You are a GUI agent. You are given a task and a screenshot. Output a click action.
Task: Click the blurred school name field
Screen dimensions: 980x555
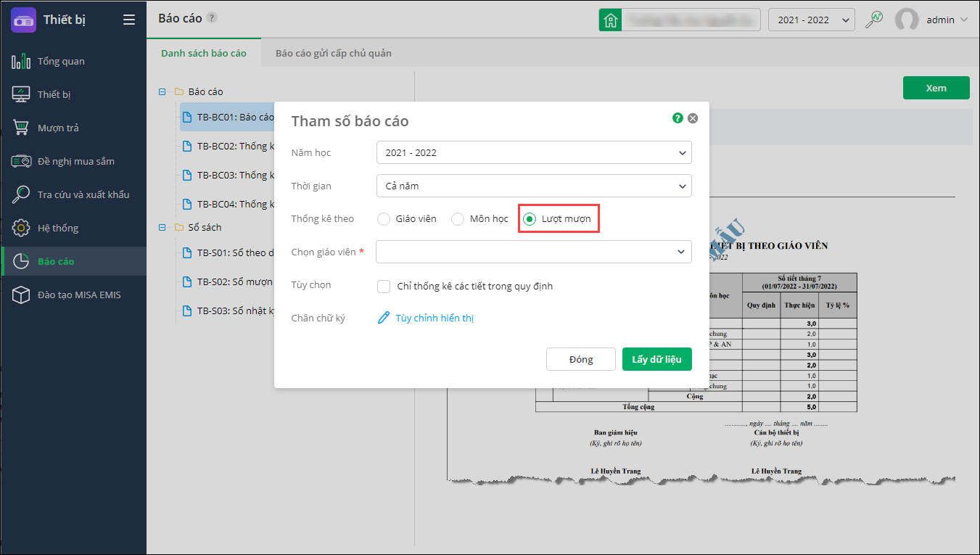pos(691,20)
